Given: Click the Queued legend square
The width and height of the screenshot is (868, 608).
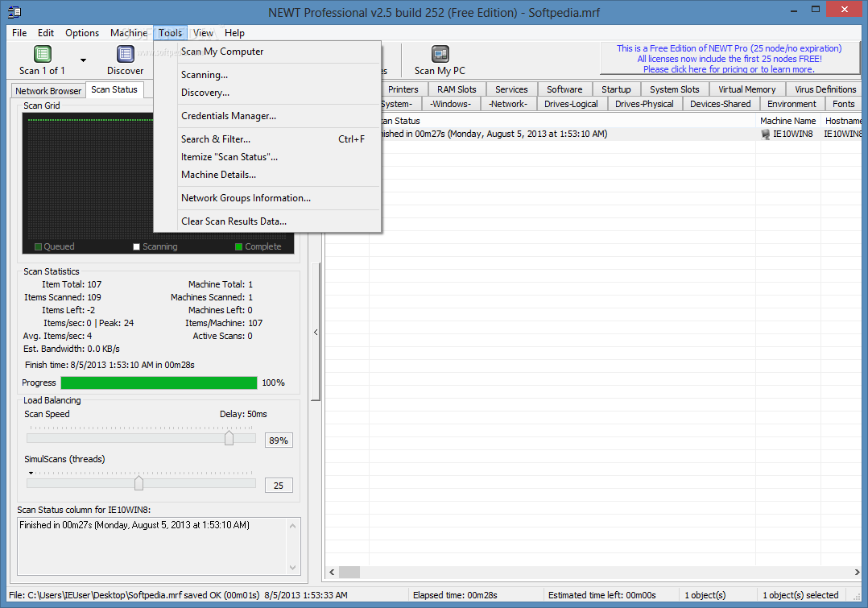Looking at the screenshot, I should pyautogui.click(x=38, y=246).
